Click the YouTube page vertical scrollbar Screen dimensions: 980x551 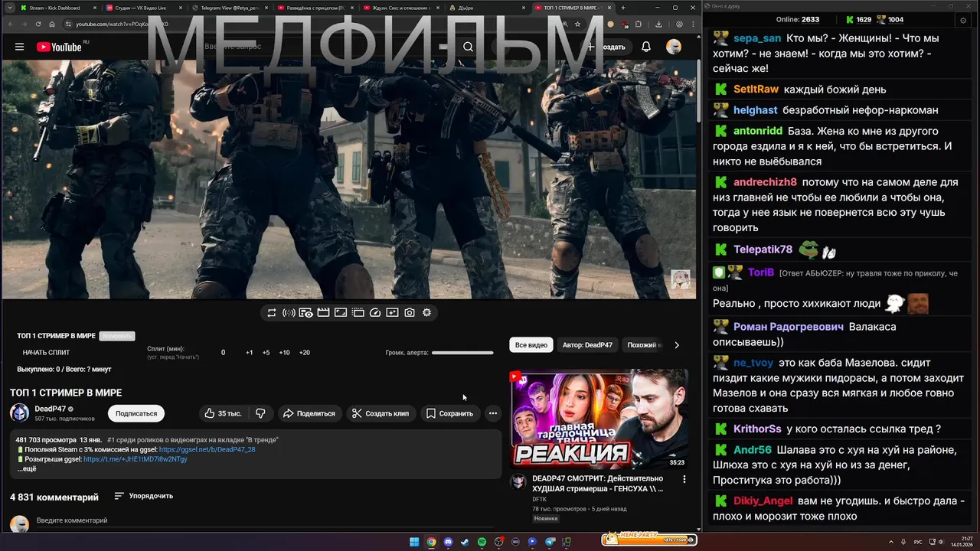pos(700,92)
